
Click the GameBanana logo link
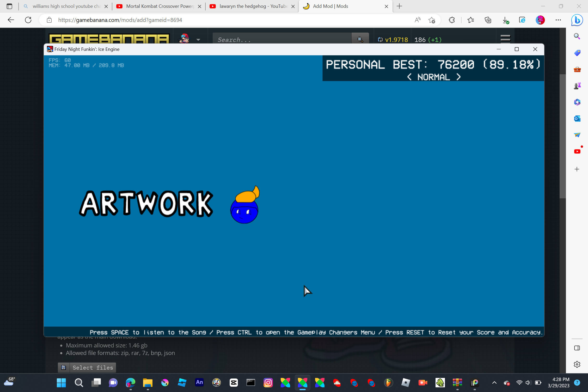coord(109,39)
